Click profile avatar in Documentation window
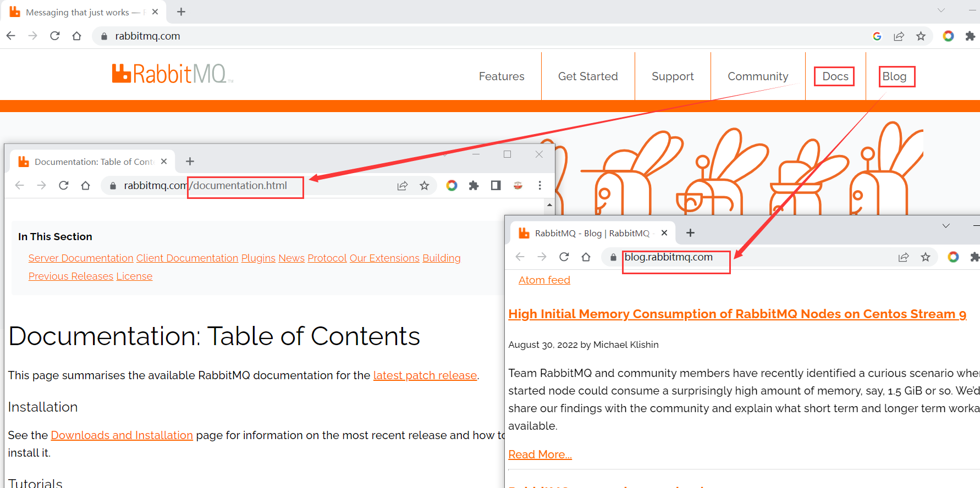This screenshot has height=488, width=980. [x=517, y=186]
